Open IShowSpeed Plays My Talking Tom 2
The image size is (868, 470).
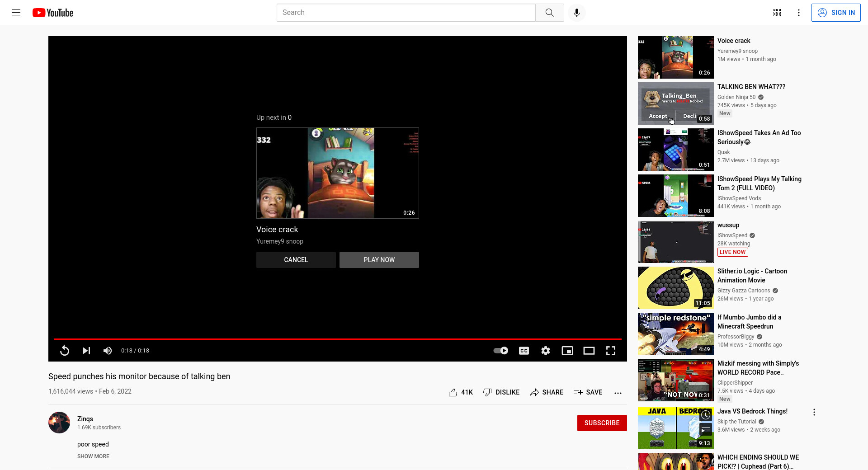point(759,183)
